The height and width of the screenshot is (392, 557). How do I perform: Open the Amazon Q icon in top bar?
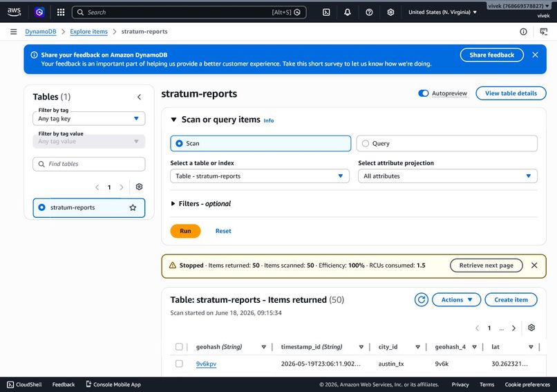(39, 12)
